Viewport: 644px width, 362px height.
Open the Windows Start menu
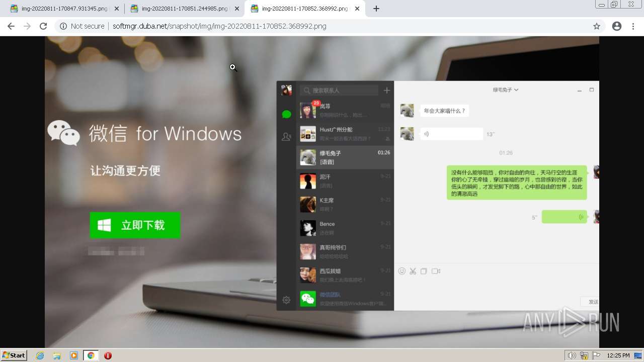pos(14,355)
